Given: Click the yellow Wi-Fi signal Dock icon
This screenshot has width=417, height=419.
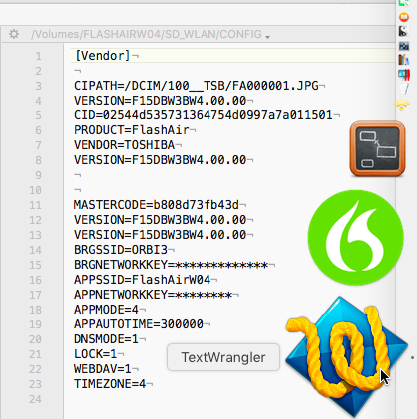Looking at the screenshot, I should pos(402,105).
